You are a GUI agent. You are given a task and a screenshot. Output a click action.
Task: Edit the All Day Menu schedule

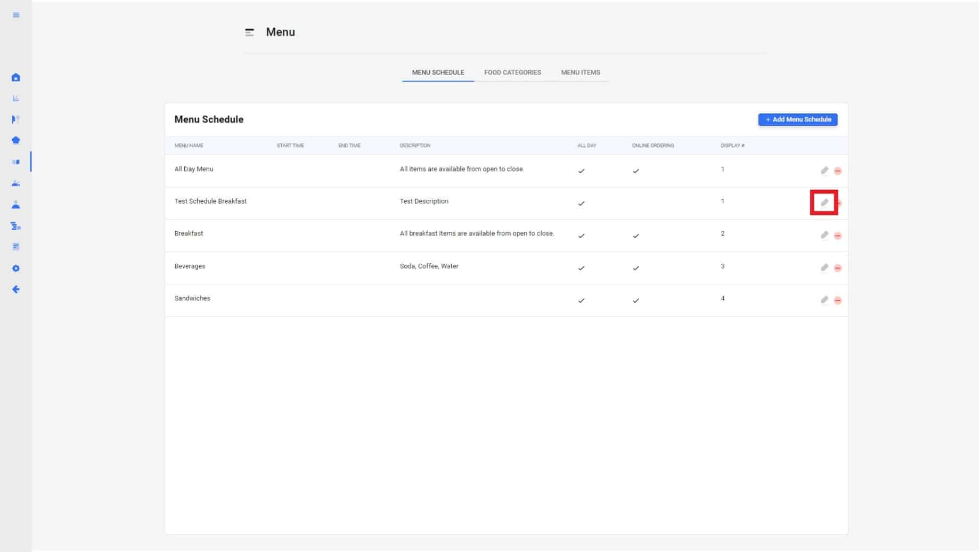(x=824, y=171)
